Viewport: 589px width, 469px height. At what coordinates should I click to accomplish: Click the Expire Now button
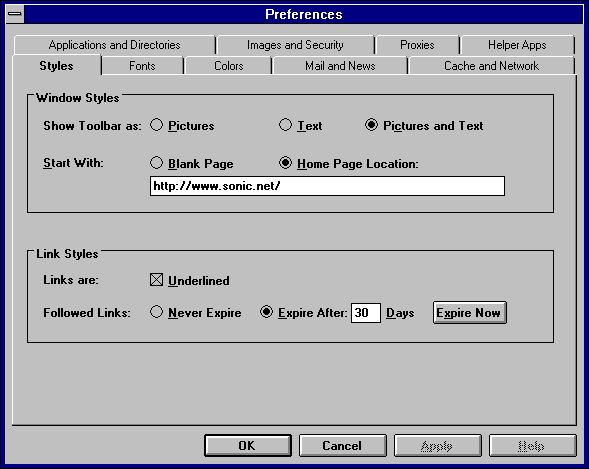coord(470,312)
